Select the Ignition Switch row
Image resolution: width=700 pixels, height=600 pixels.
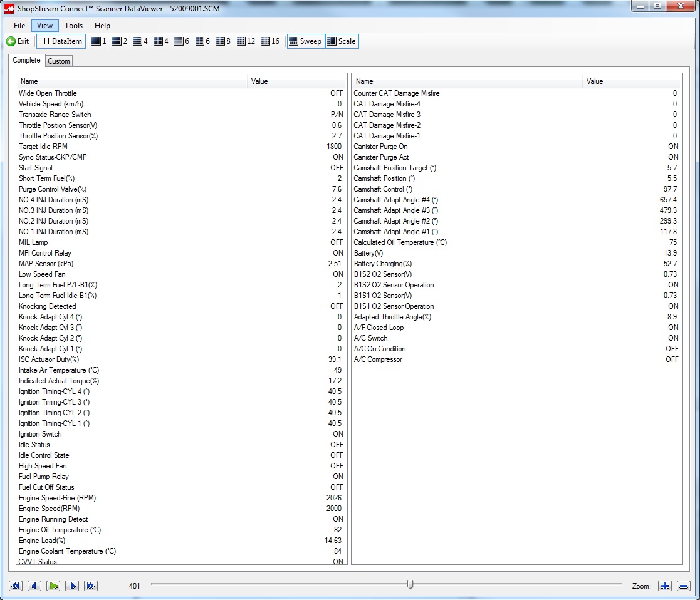181,434
